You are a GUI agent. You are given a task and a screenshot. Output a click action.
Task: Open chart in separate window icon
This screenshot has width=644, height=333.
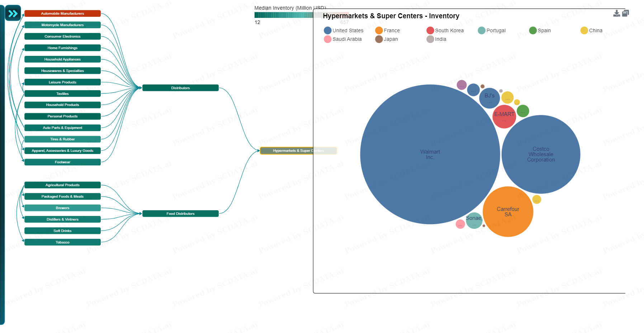coord(625,13)
